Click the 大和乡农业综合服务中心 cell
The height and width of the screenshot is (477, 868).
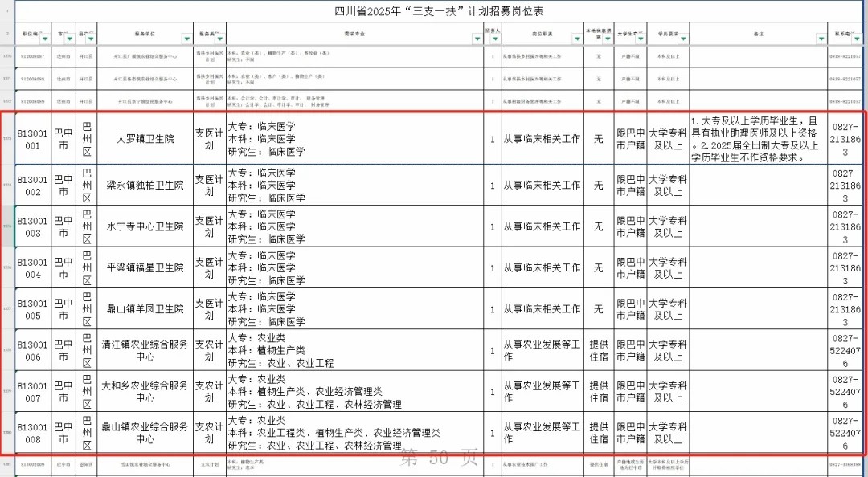[145, 391]
